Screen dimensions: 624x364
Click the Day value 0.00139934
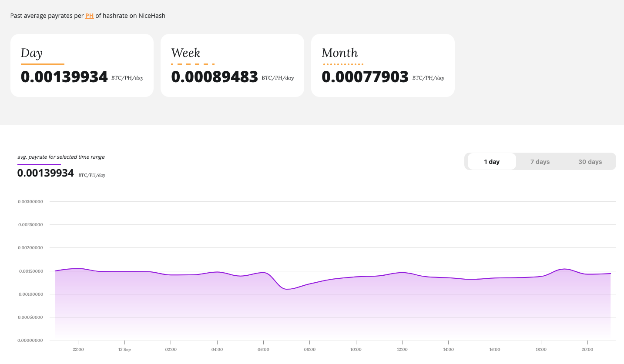pos(64,77)
